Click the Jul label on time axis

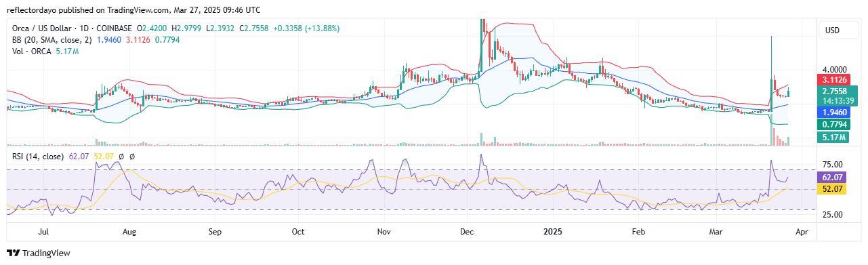click(x=44, y=231)
